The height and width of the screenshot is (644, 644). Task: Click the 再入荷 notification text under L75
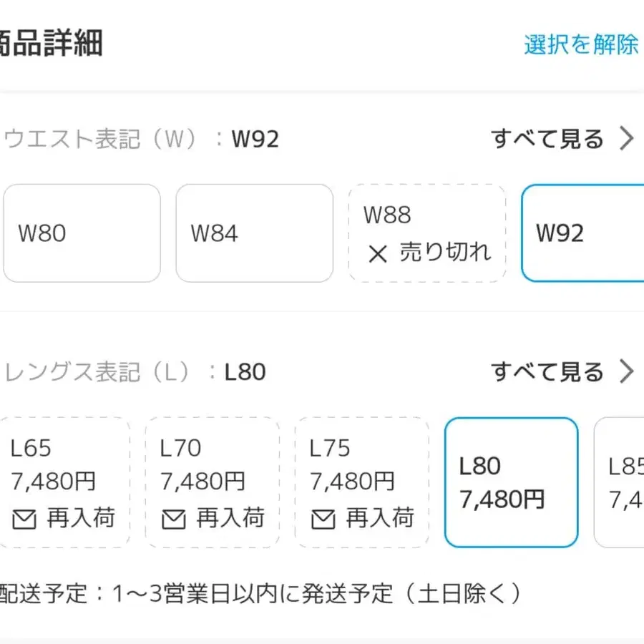click(380, 518)
